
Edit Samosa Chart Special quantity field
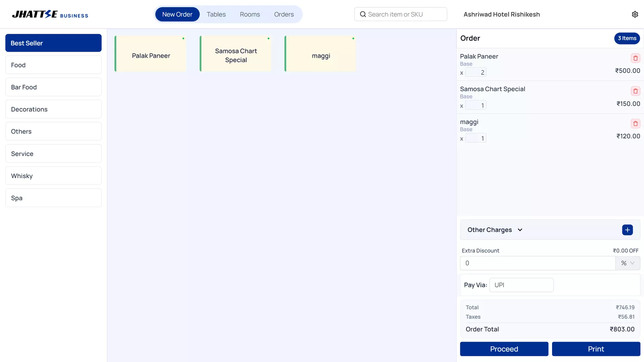(476, 106)
